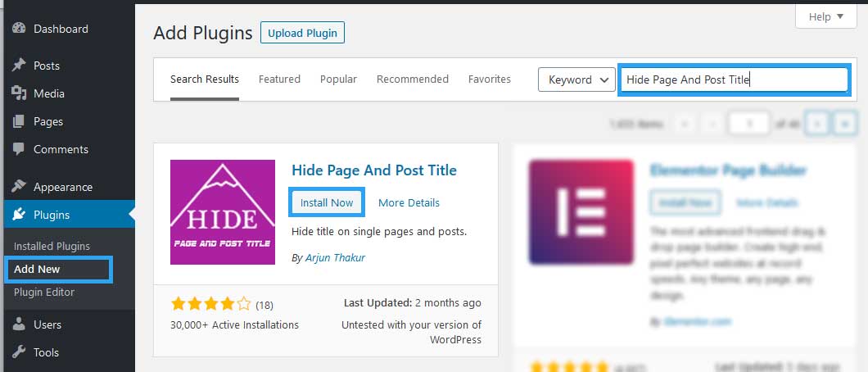Click the Pages document icon
The image size is (868, 372).
(19, 121)
